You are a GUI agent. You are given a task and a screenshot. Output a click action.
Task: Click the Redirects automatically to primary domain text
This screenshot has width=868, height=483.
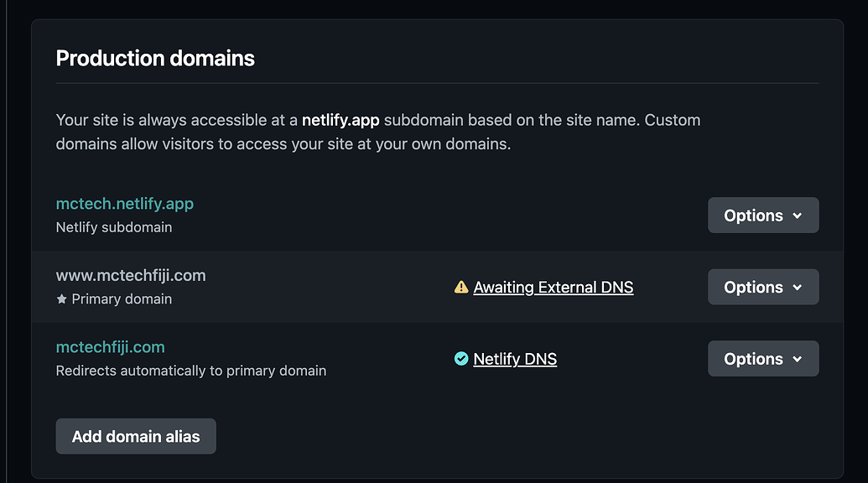191,371
